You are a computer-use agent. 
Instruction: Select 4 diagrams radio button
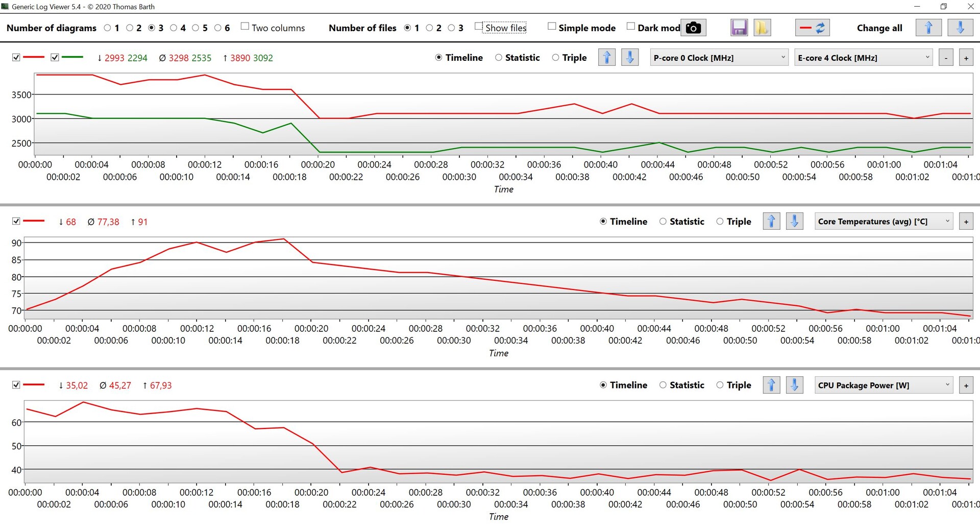click(174, 28)
